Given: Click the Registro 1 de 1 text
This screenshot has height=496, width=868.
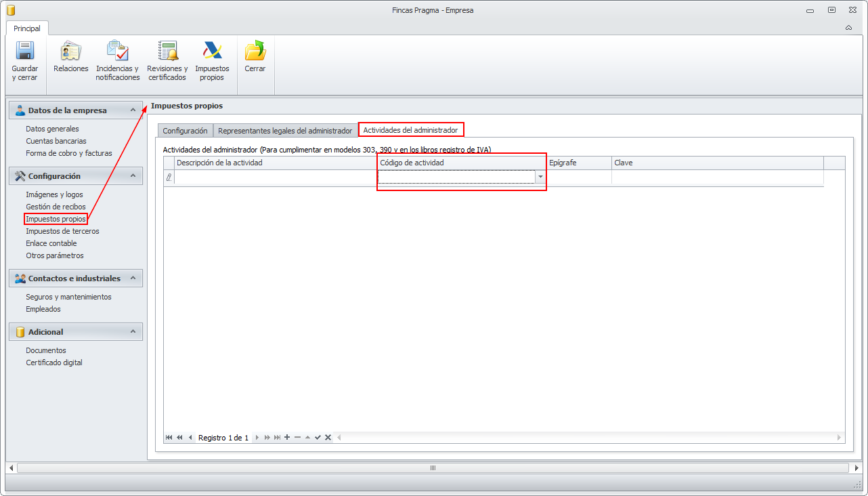Looking at the screenshot, I should 223,438.
